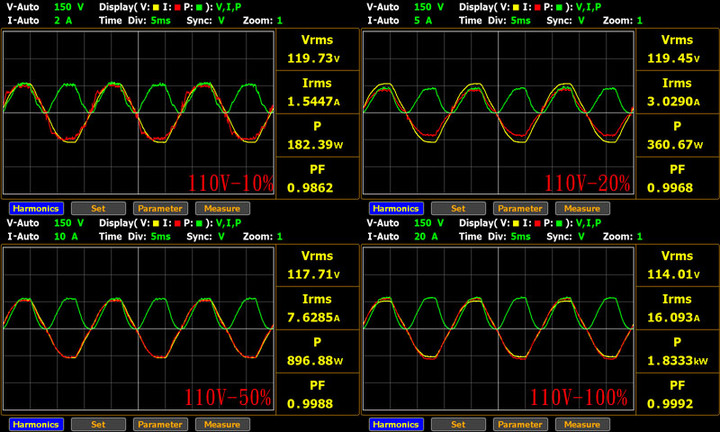Click the I-Auto 10 A range value

click(x=66, y=236)
